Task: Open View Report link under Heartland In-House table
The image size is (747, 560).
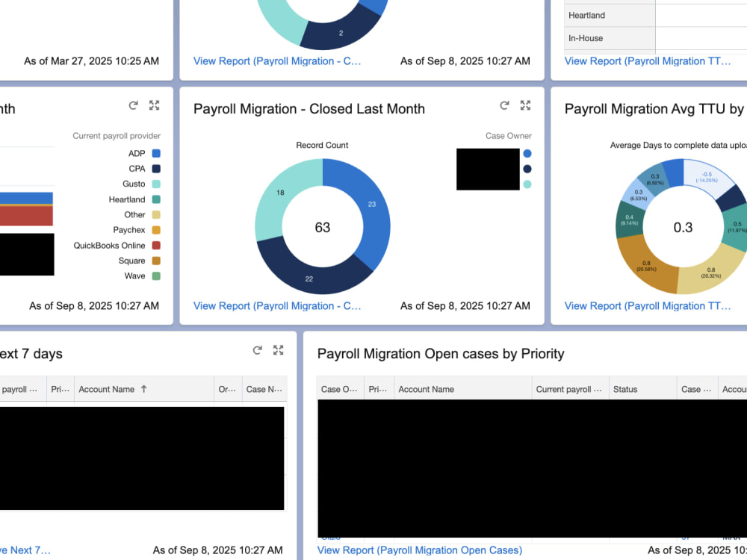Action: click(x=648, y=61)
